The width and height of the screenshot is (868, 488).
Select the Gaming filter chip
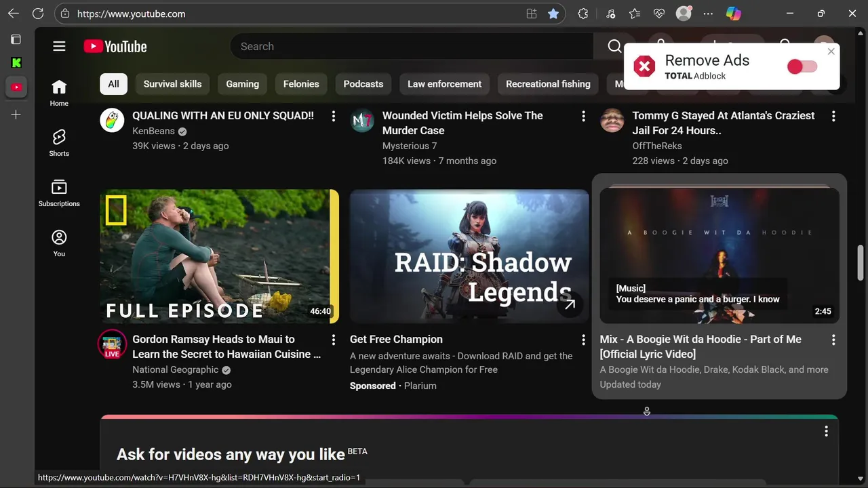click(242, 84)
